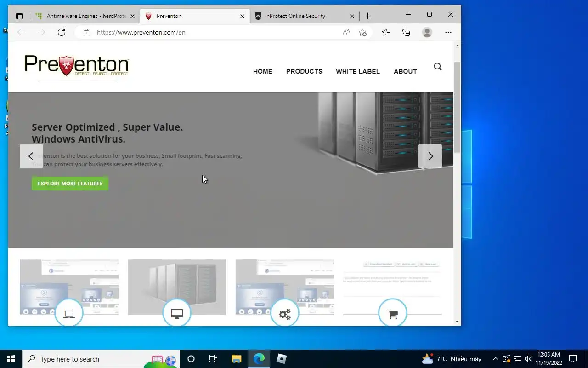Click EXPLORE MORE FEATURES button
The image size is (588, 368).
[70, 184]
